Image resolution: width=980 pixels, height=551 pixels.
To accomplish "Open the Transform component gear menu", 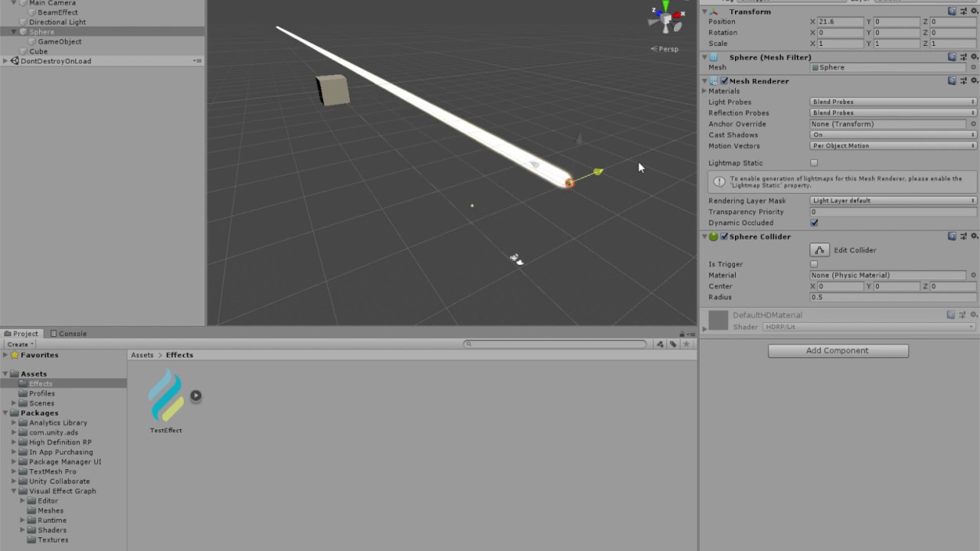I will tap(975, 11).
